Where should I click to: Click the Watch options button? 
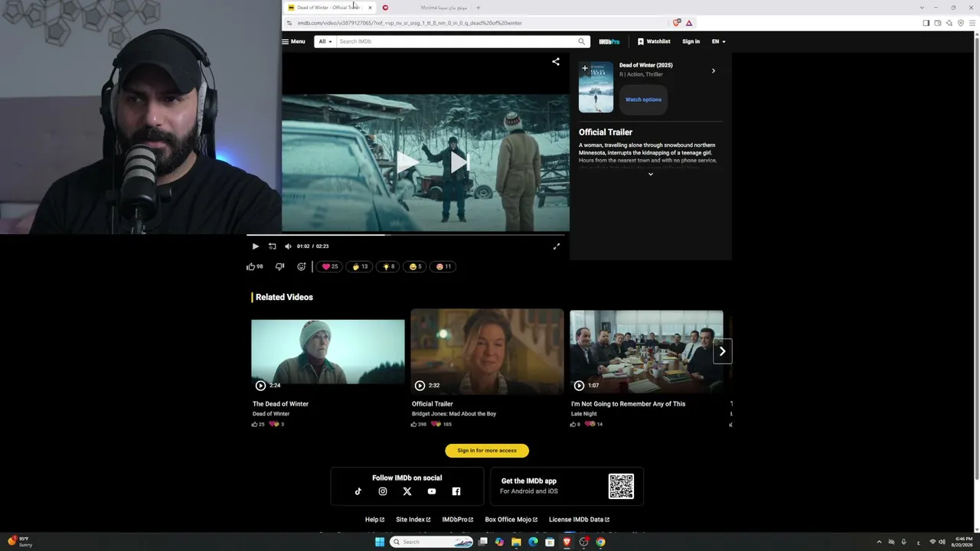coord(643,99)
